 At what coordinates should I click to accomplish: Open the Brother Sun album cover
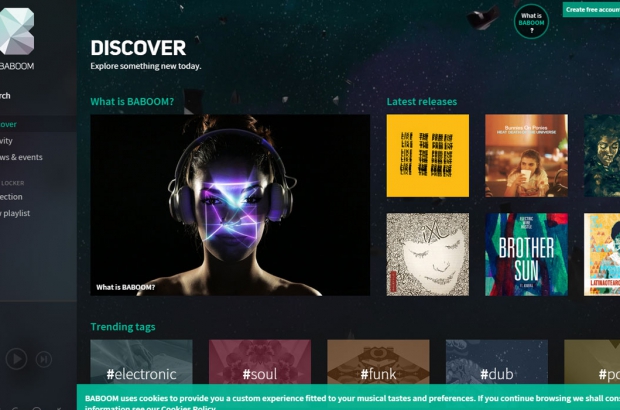coord(526,254)
